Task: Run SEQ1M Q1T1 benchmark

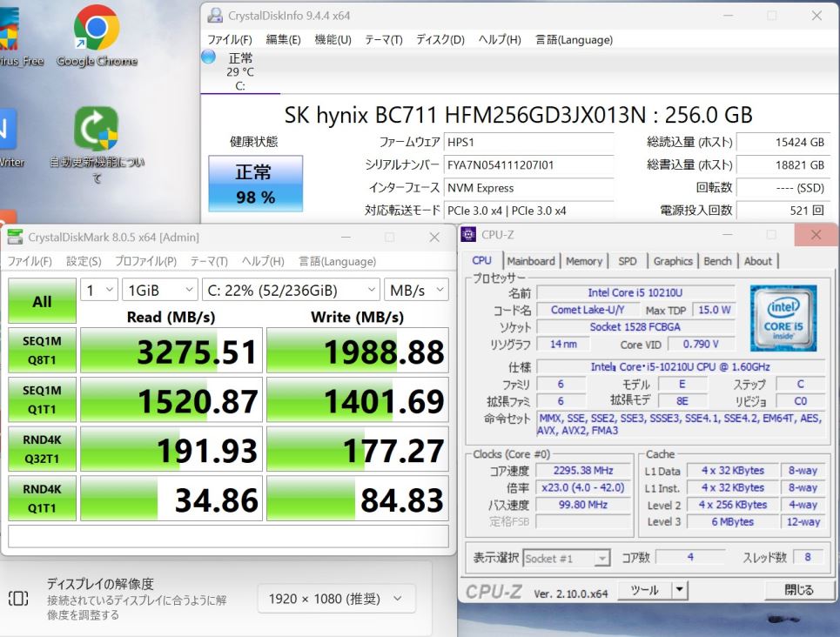Action: point(43,399)
